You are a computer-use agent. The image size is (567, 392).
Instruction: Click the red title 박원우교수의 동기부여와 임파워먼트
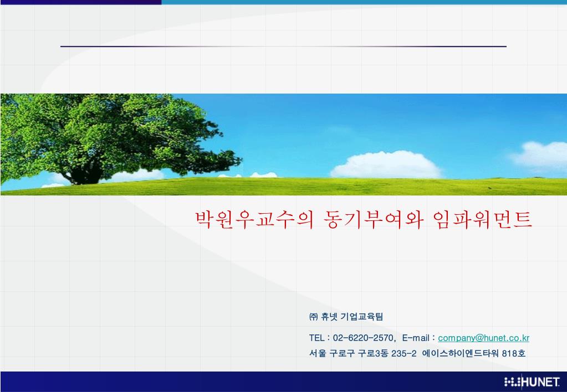[x=364, y=220]
